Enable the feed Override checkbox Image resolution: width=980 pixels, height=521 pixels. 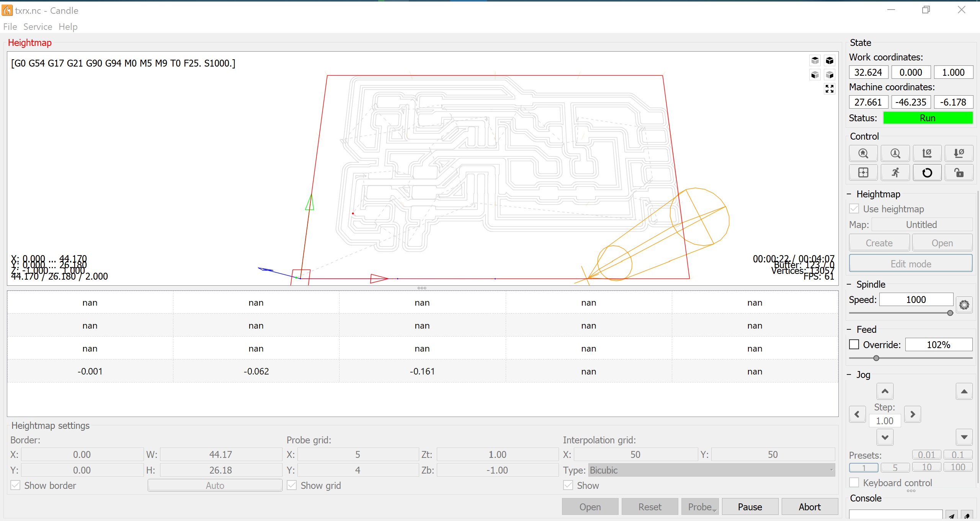(x=854, y=344)
